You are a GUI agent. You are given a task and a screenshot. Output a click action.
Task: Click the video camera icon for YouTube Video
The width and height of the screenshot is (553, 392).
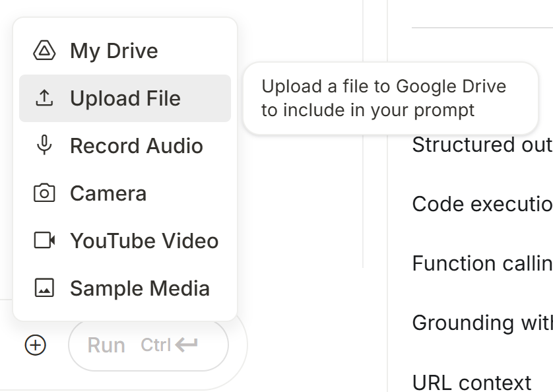click(44, 241)
